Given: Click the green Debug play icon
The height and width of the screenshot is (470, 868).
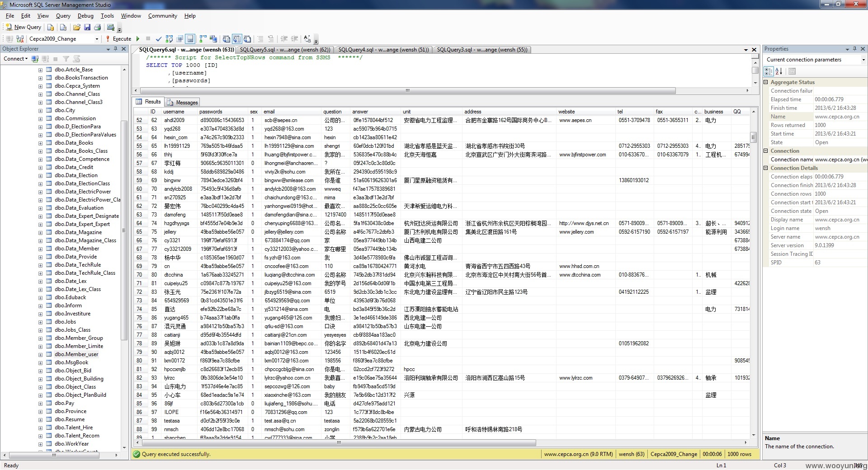Looking at the screenshot, I should click(x=138, y=39).
